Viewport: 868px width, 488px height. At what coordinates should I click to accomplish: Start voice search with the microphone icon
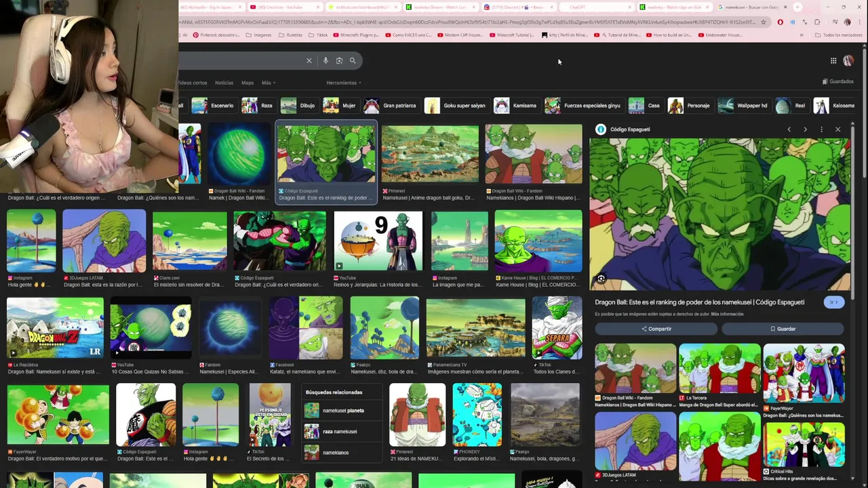pos(325,60)
